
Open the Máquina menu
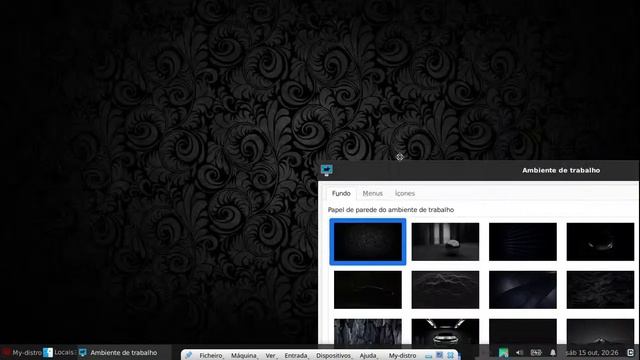[244, 356]
